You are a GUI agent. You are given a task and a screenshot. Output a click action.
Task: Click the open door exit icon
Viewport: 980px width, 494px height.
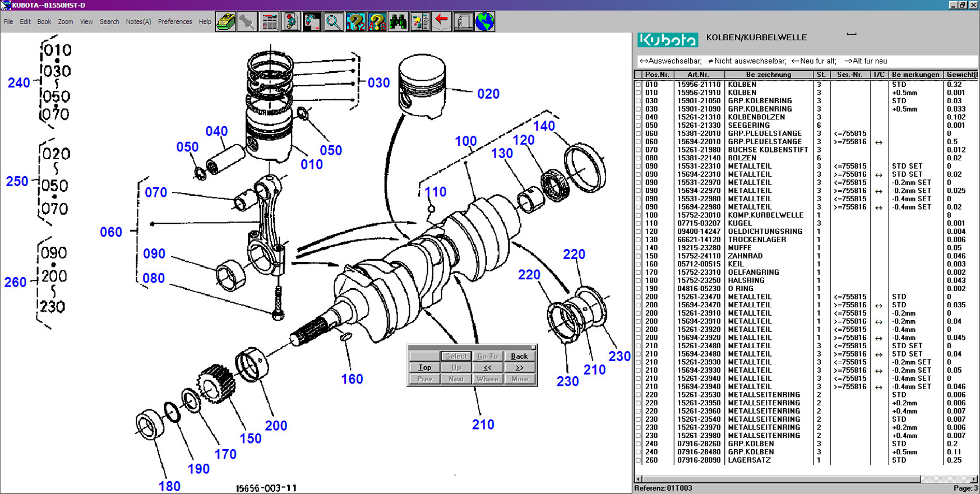pos(463,22)
